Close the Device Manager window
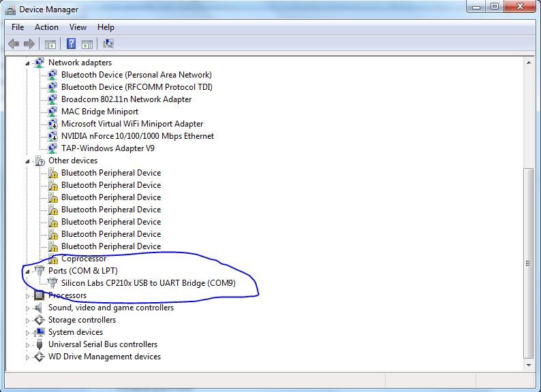 (520, 6)
